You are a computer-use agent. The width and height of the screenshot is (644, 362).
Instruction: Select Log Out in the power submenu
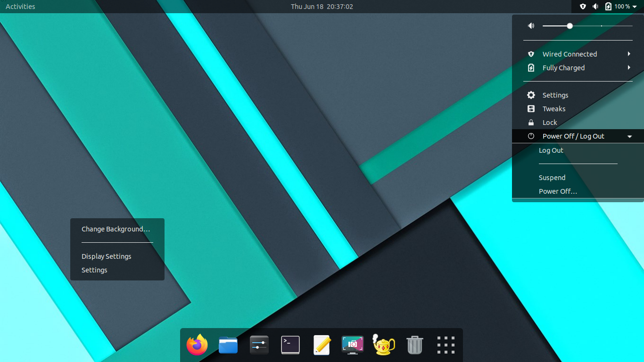[x=551, y=150]
